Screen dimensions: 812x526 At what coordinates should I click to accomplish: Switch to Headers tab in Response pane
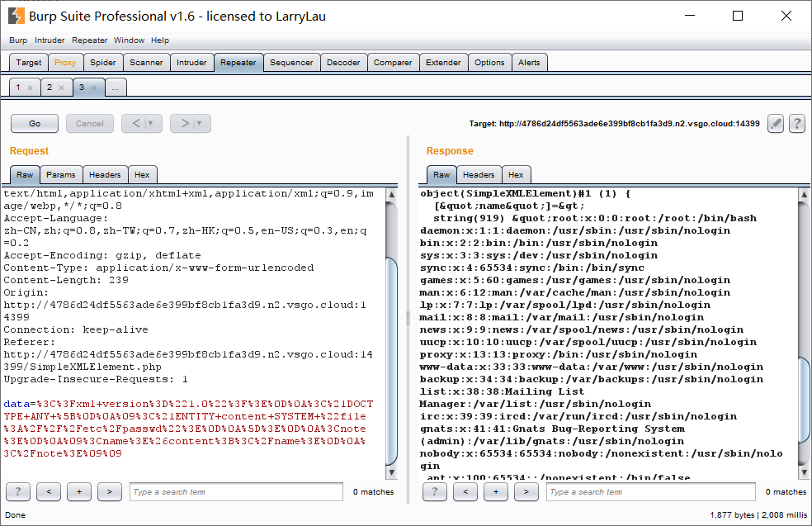click(479, 174)
